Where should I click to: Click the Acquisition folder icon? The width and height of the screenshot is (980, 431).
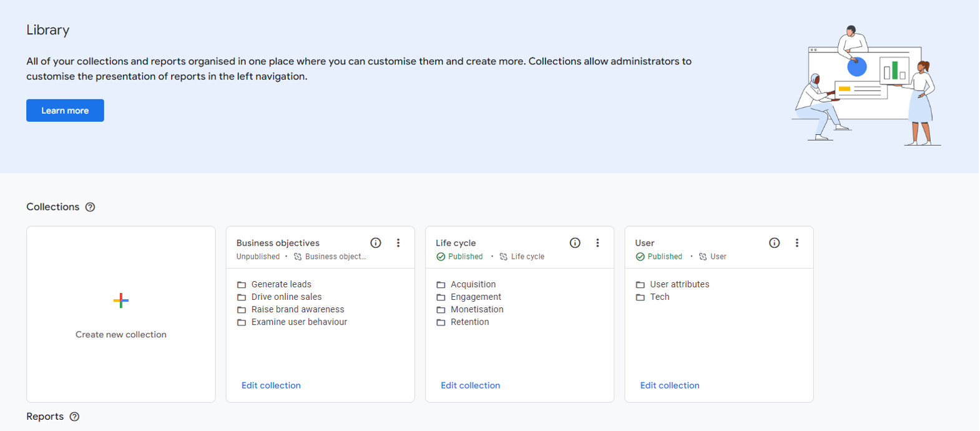pos(441,285)
